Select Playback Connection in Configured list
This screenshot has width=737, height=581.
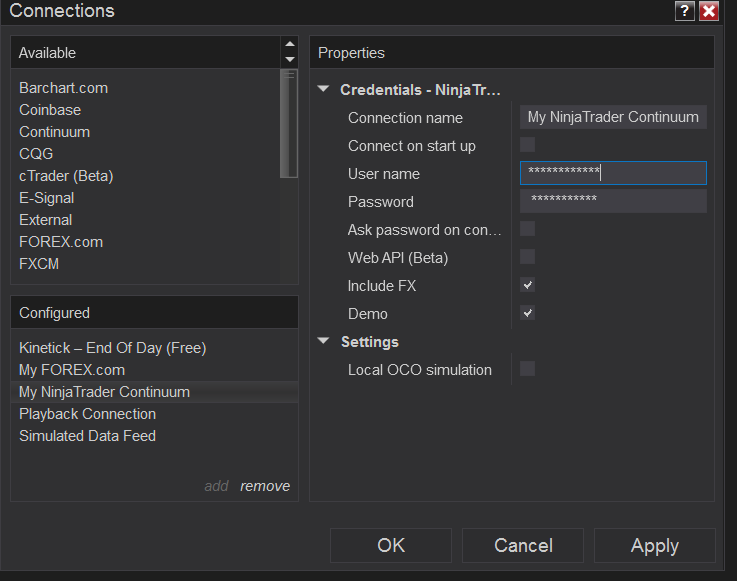point(87,414)
